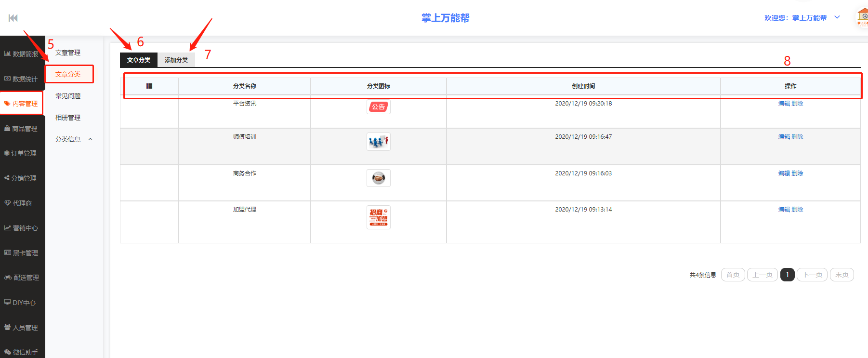
Task: Open 数据统计 in the sidebar
Action: pos(22,79)
